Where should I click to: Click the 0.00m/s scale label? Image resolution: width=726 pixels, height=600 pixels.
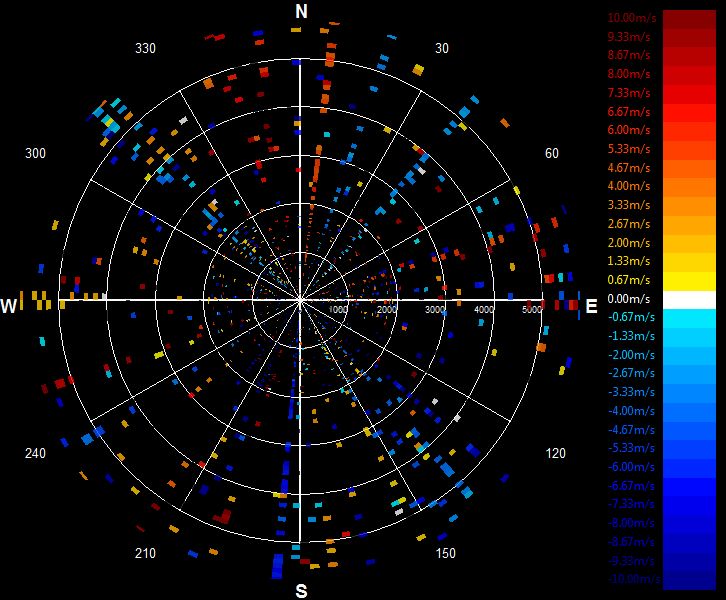point(629,299)
